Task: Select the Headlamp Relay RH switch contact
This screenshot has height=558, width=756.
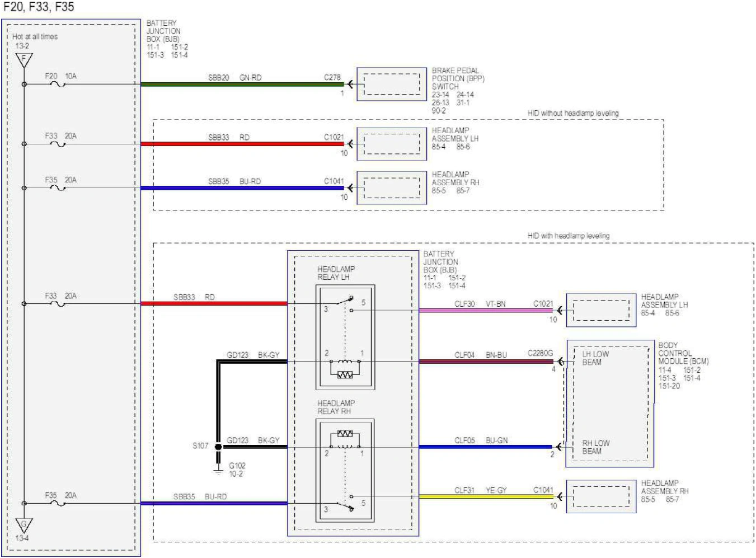Action: (344, 503)
